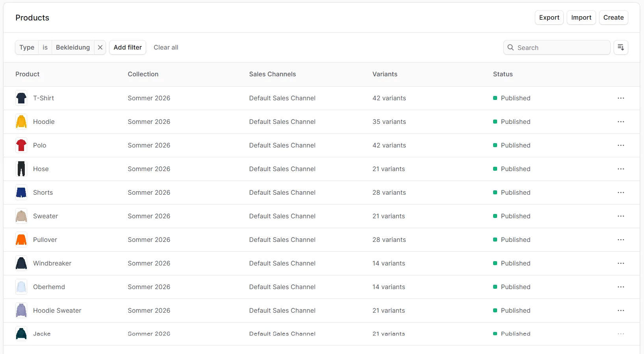The image size is (644, 354).
Task: Open row actions menu for Hoodie Sweater
Action: (x=621, y=311)
